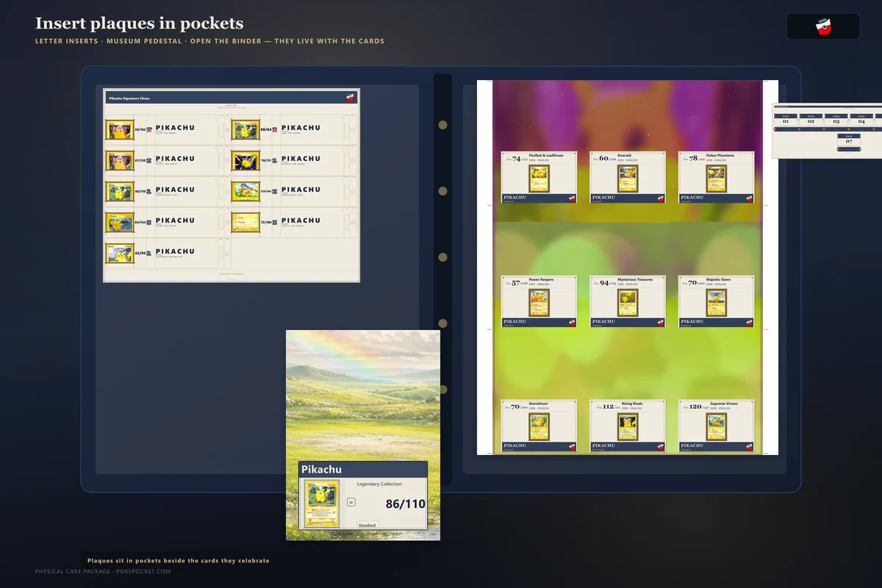Tick the checkbox in the 70/111 Pikachu row
This screenshot has width=882, height=588.
point(353,161)
